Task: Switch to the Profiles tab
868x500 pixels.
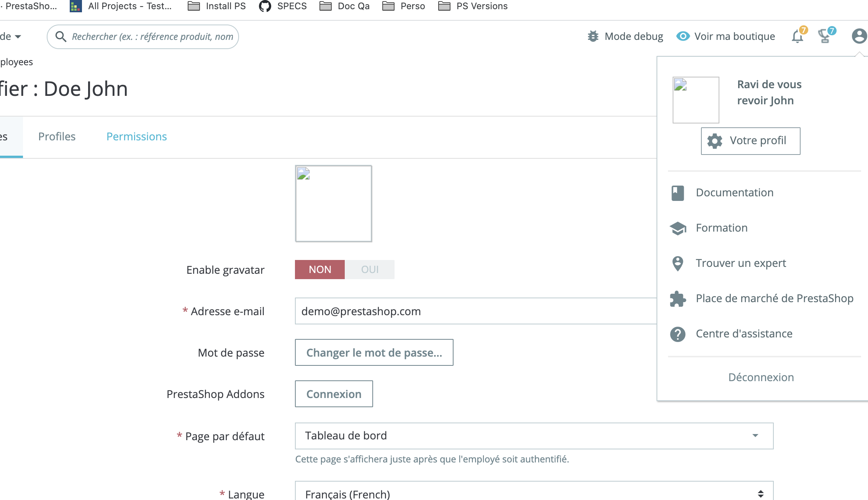Action: pos(57,137)
